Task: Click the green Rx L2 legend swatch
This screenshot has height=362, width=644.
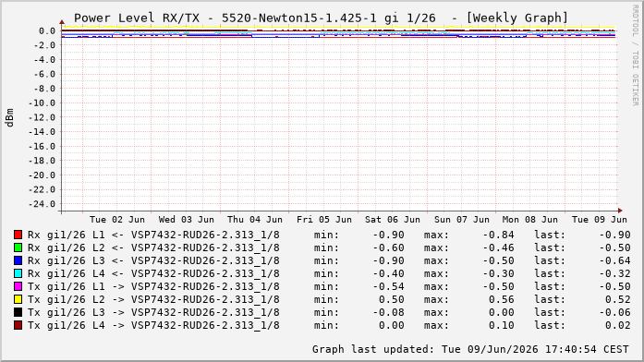Action: [18, 247]
